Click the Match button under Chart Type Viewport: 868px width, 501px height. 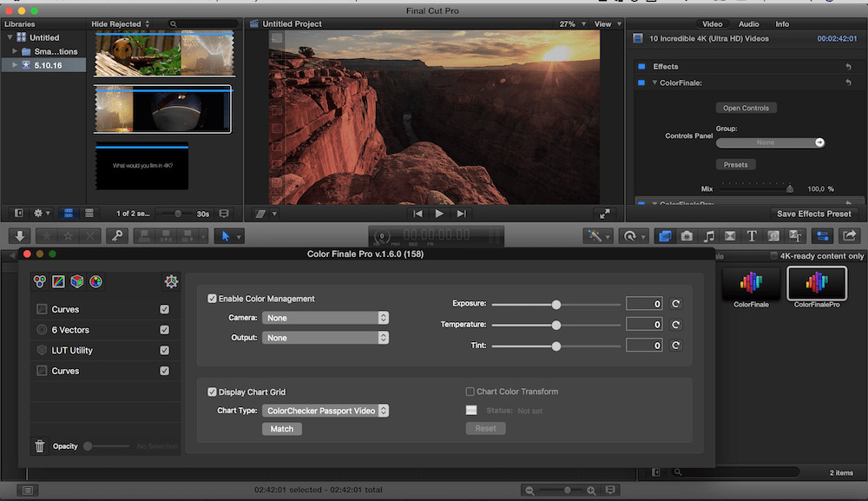click(281, 428)
